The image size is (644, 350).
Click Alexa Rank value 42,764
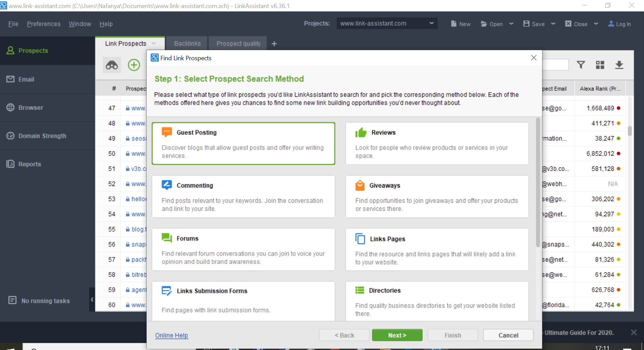coord(604,305)
